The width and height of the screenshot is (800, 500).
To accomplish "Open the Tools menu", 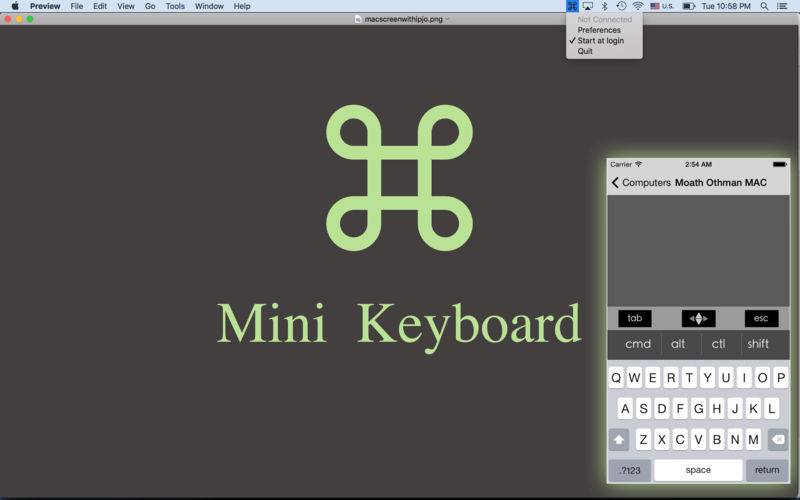I will 175,6.
